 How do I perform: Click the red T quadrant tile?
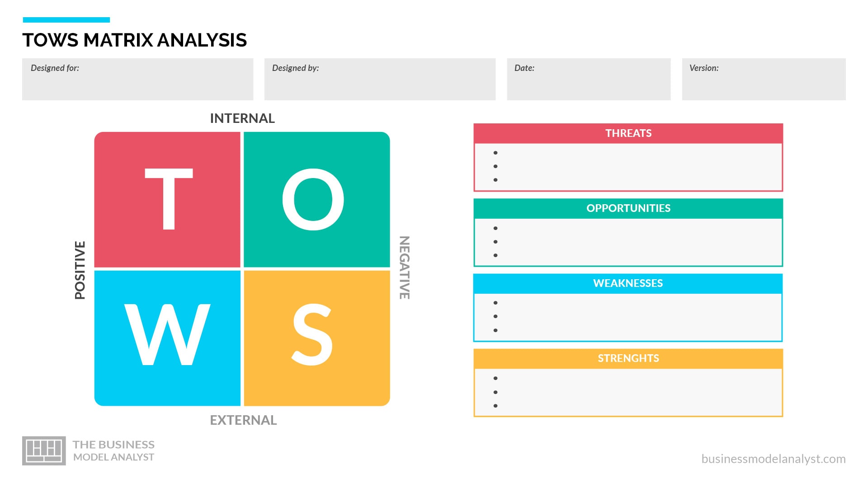[167, 199]
